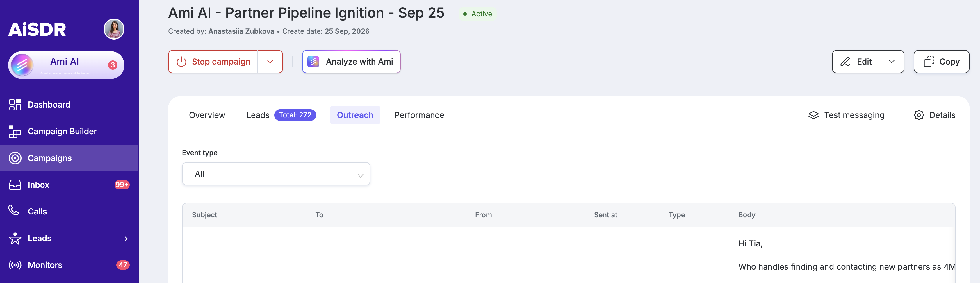Image resolution: width=980 pixels, height=283 pixels.
Task: Click the Monitors broadcast icon
Action: [x=15, y=265]
